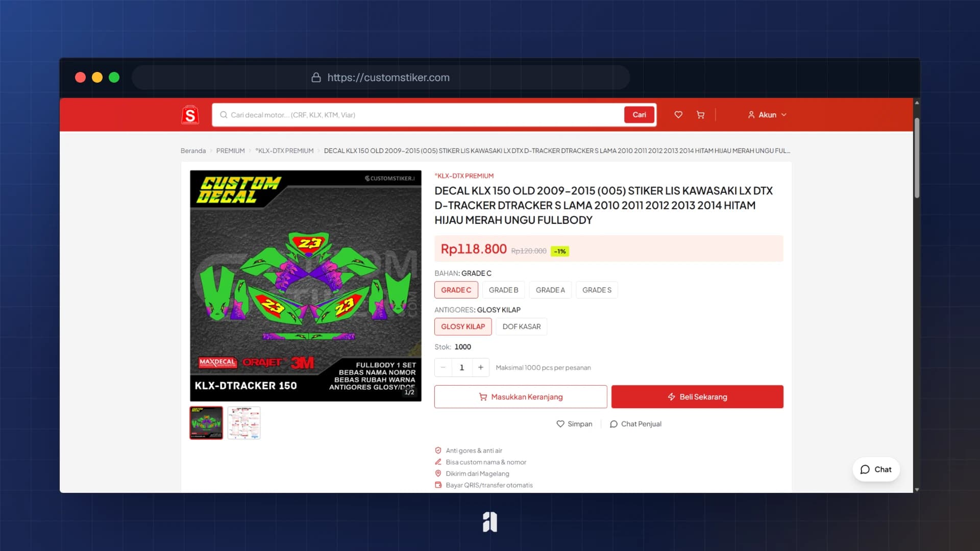Click the location pin icon beside Dikirim
980x551 pixels.
pos(438,473)
